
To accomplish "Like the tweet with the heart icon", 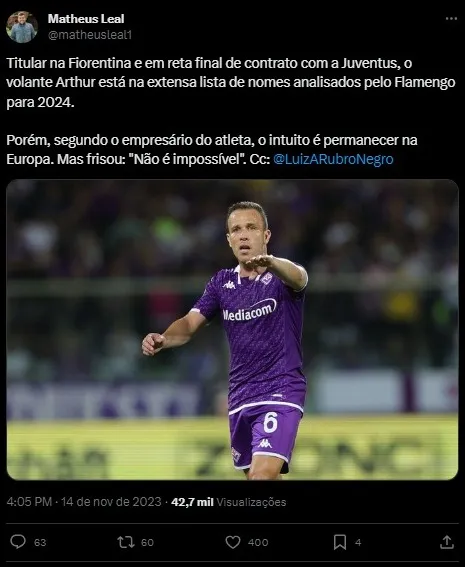I will coord(233,542).
